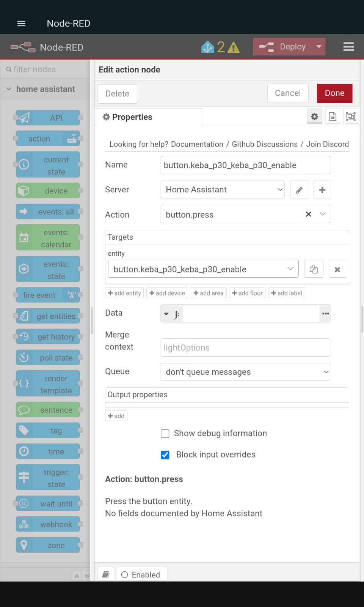Add a new server with the plus icon
The width and height of the screenshot is (364, 607).
point(322,190)
